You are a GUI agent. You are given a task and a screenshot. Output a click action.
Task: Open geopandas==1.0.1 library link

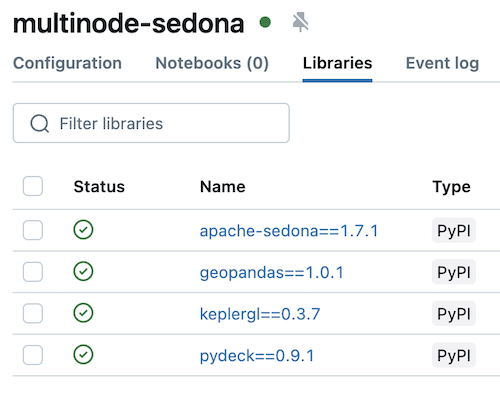coord(272,272)
